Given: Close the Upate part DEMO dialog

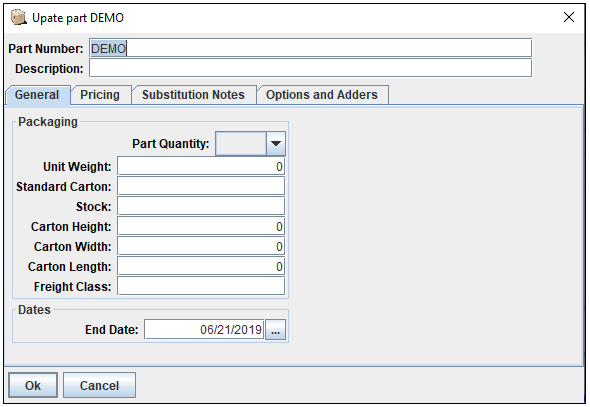Looking at the screenshot, I should [569, 17].
